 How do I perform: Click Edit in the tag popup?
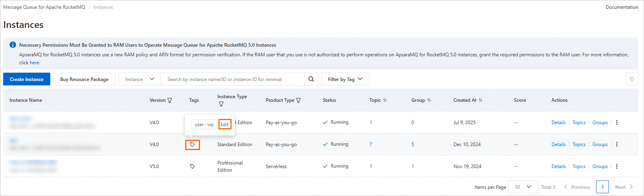[225, 125]
